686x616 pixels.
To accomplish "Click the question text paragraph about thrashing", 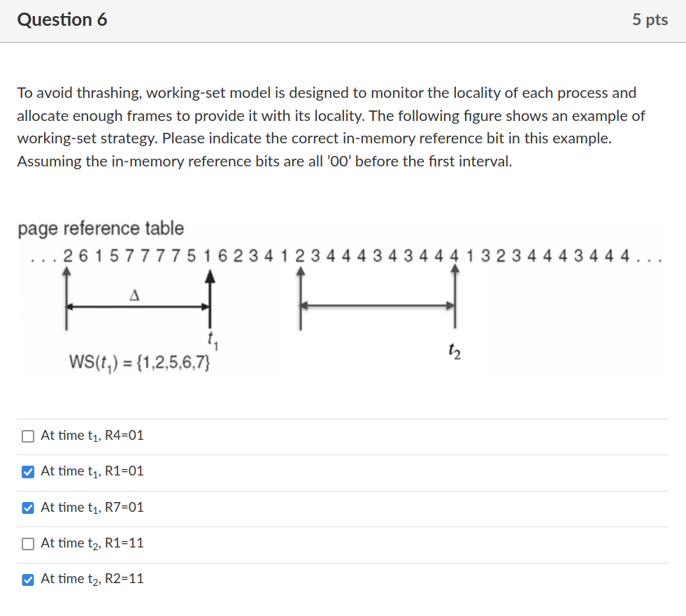I will point(331,127).
